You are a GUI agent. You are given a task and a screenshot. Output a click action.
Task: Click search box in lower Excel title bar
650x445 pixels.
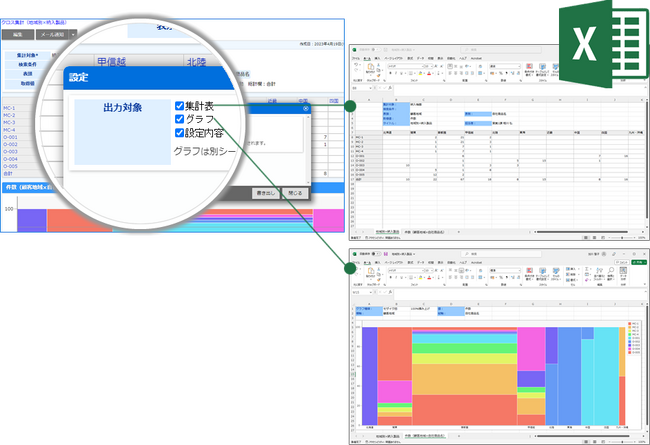pyautogui.click(x=501, y=254)
